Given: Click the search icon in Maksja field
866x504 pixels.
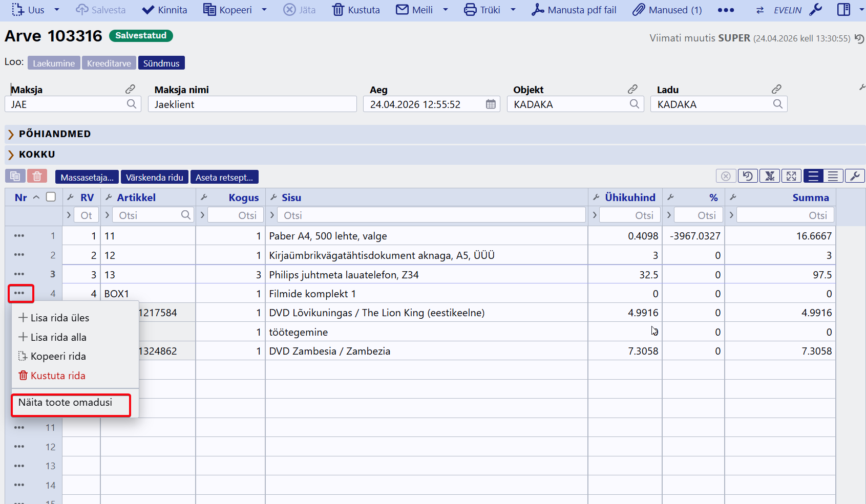Looking at the screenshot, I should pos(132,104).
